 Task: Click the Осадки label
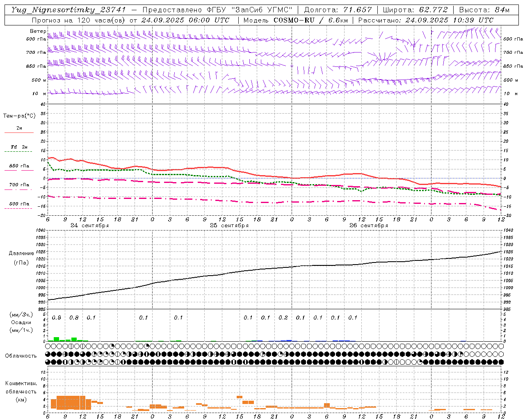coord(21,322)
